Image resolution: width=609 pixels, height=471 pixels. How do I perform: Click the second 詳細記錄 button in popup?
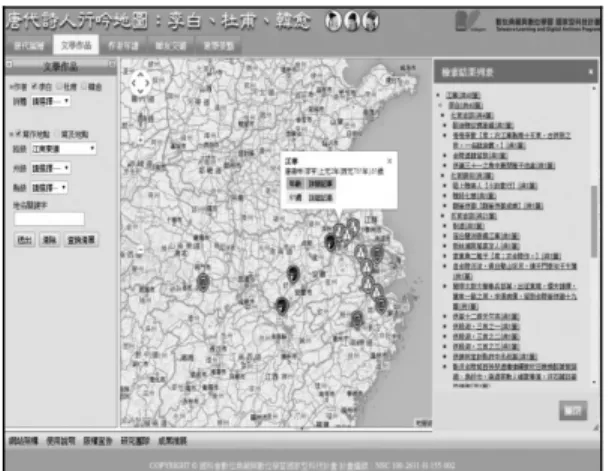tap(320, 198)
